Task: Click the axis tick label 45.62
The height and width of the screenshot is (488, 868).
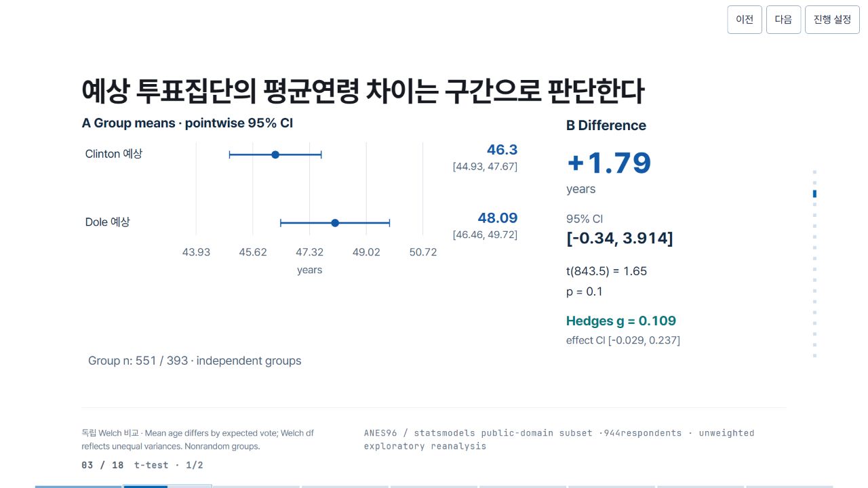Action: tap(253, 252)
